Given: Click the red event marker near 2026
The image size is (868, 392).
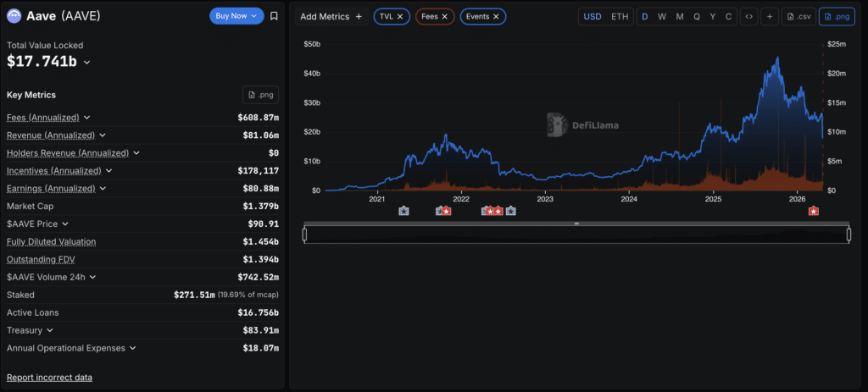Looking at the screenshot, I should pos(813,211).
